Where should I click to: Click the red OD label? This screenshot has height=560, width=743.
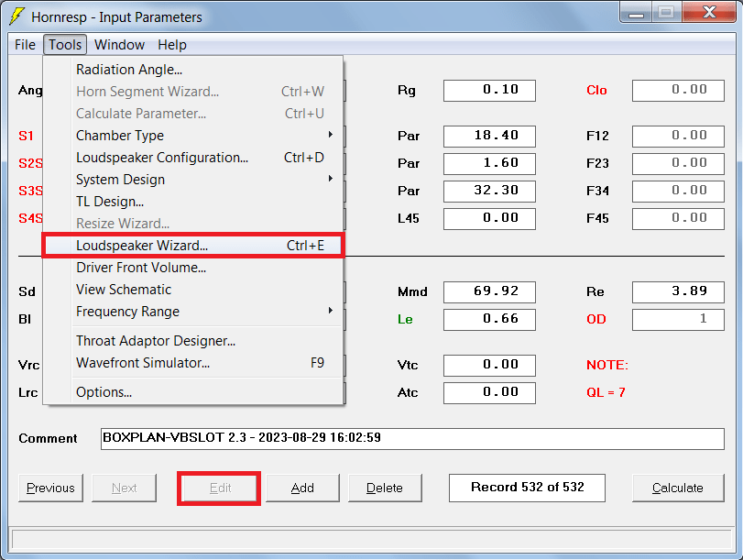point(596,320)
